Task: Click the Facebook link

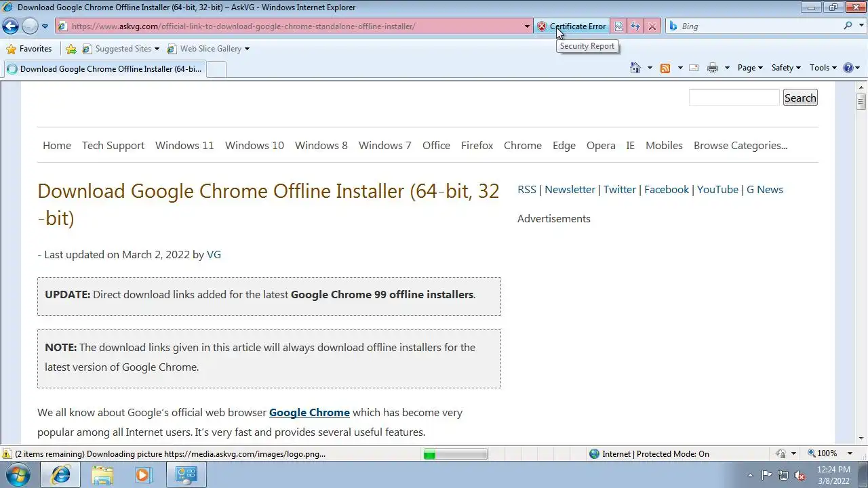Action: click(667, 189)
